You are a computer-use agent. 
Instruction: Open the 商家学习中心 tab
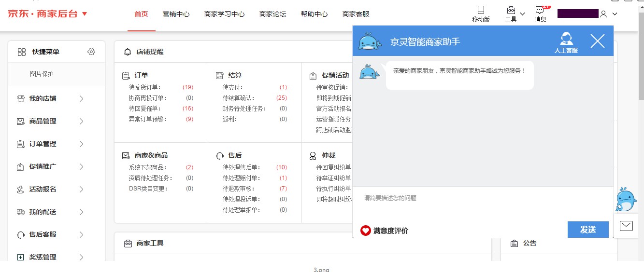(224, 14)
